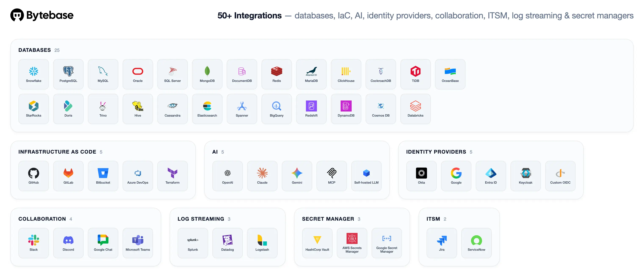Viewport: 644px width, 278px height.
Task: Open the Spanner card
Action: pyautogui.click(x=242, y=109)
